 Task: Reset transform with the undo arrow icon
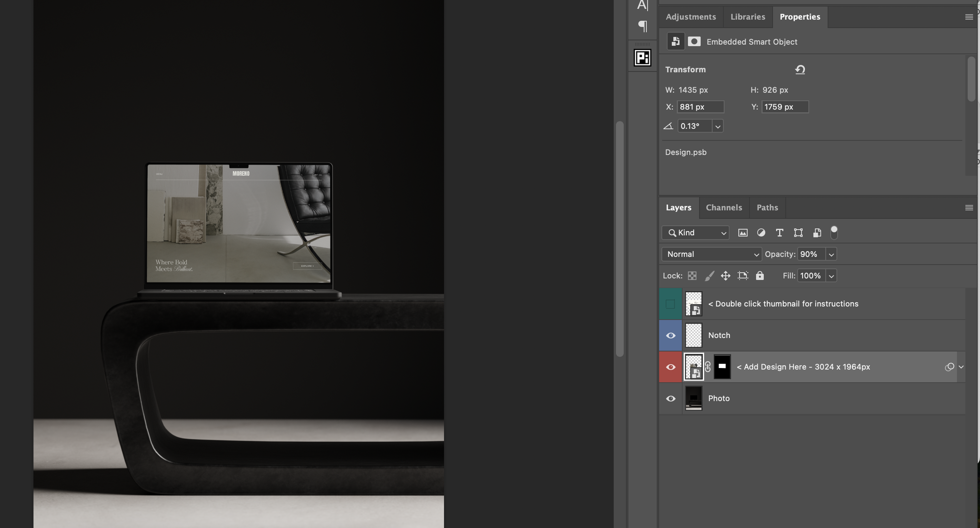[800, 70]
